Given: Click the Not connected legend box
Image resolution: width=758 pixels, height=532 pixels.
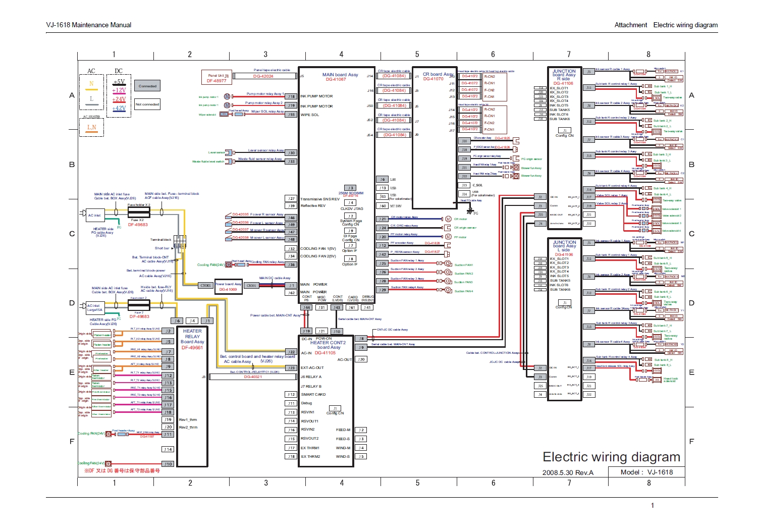Looking at the screenshot, I should pos(147,104).
